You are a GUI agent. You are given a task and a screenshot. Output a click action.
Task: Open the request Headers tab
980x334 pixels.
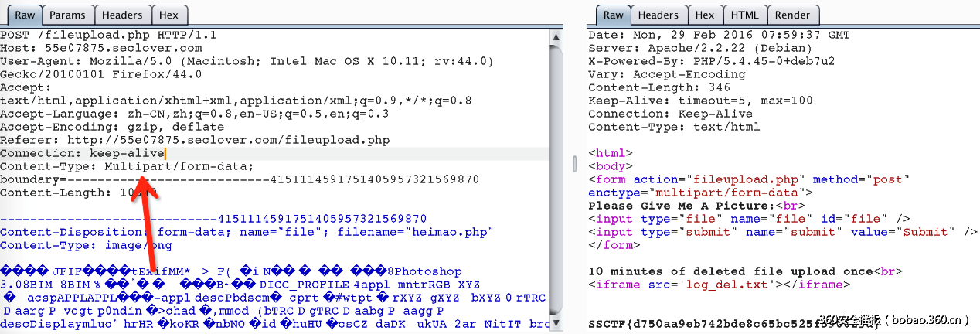pos(122,15)
